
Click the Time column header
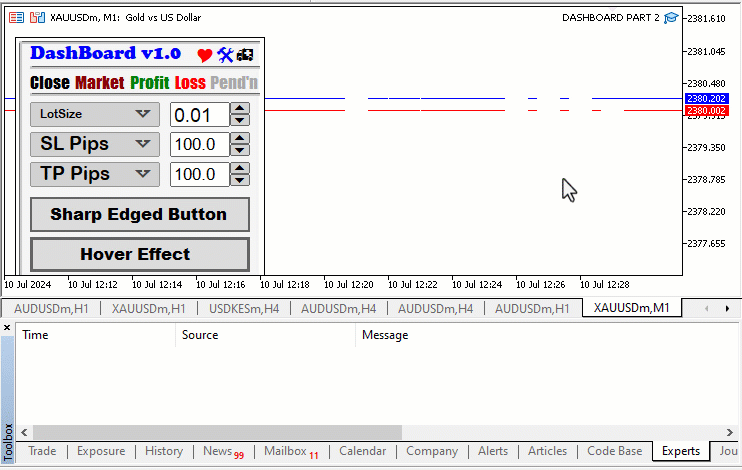[x=96, y=335]
